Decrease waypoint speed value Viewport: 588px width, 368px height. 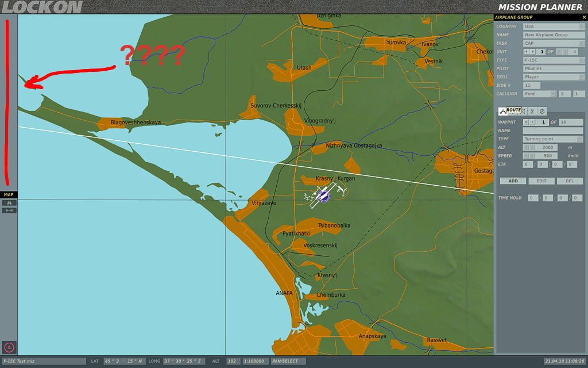[x=526, y=156]
